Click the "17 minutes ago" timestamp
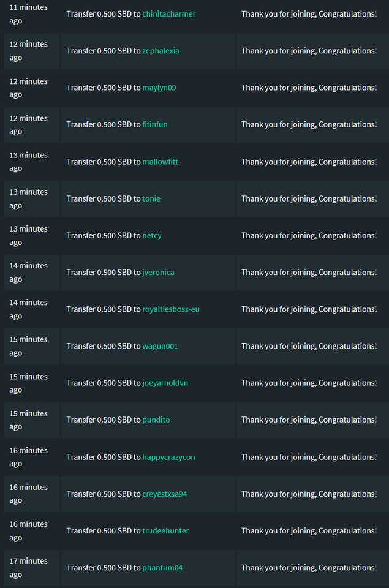The image size is (389, 588). (28, 568)
